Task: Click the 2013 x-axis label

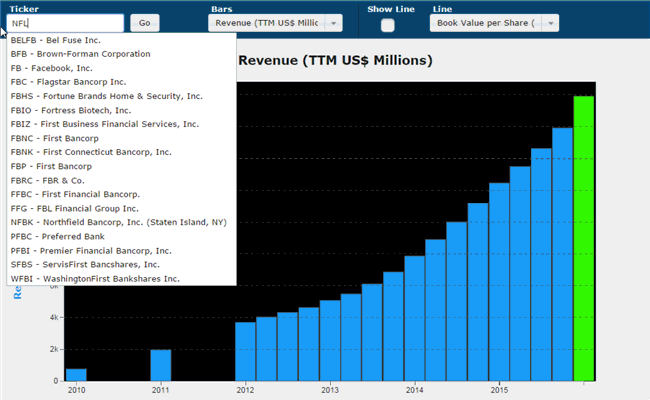Action: 330,390
